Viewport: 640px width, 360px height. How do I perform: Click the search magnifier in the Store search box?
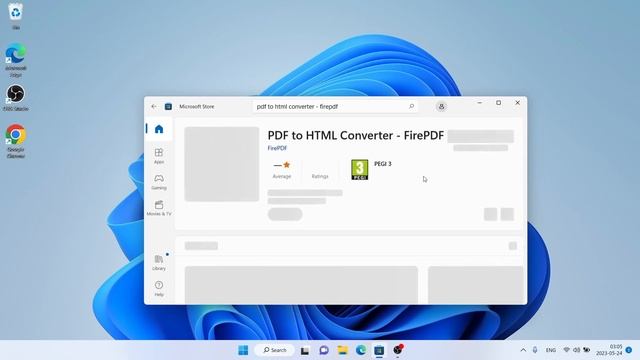(x=411, y=107)
